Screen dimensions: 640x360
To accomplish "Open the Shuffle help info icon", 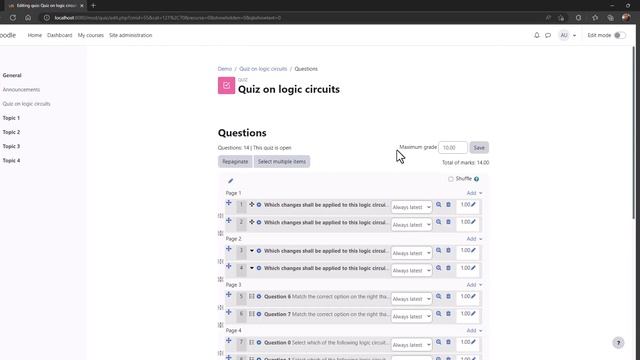I will (x=476, y=179).
